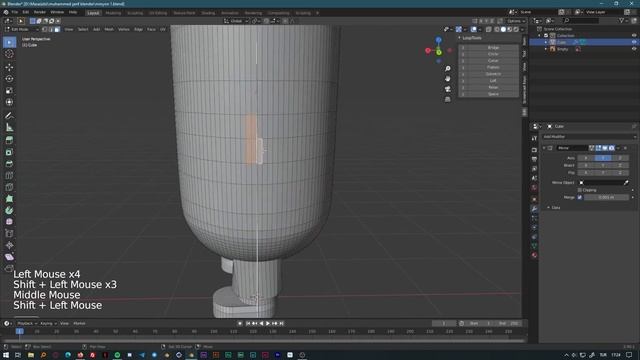The height and width of the screenshot is (360, 640).
Task: Select the Shear tool
Action: coord(9,257)
